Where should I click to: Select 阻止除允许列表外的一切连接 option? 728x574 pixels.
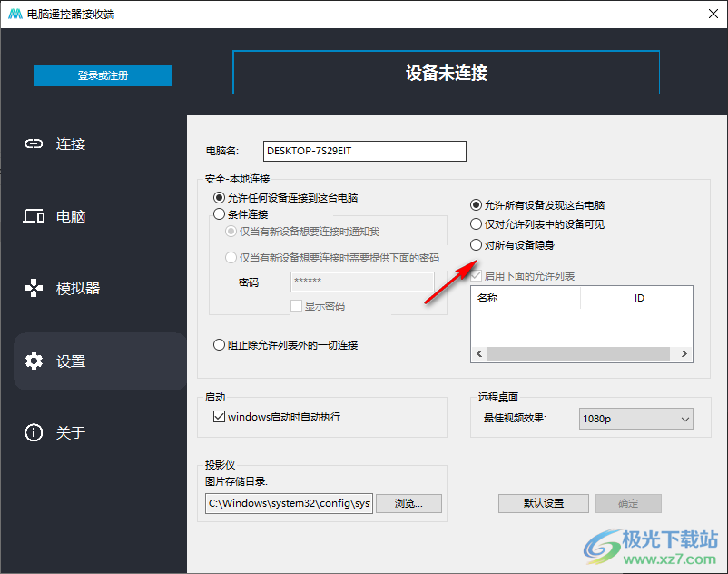(x=219, y=344)
